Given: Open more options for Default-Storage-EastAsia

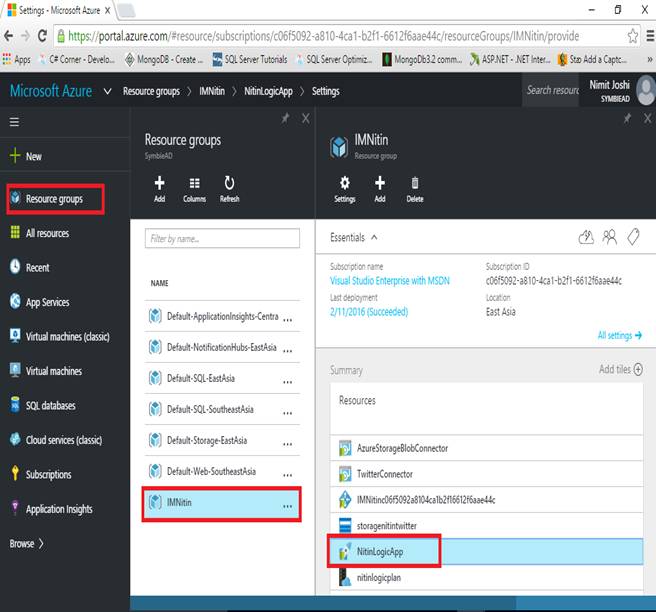Looking at the screenshot, I should click(x=287, y=444).
